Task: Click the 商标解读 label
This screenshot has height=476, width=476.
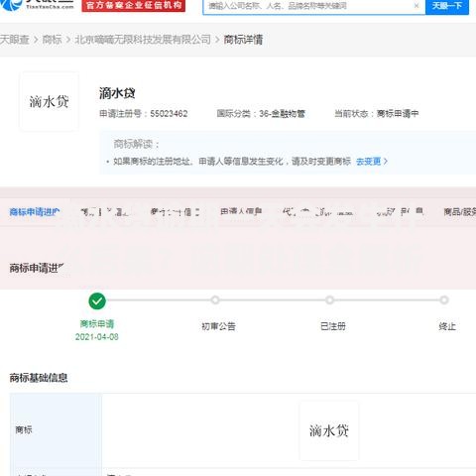Action: click(x=137, y=144)
